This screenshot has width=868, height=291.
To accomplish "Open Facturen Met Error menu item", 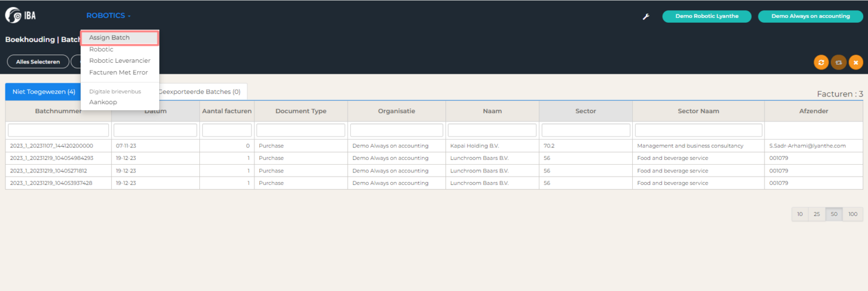I will click(119, 72).
